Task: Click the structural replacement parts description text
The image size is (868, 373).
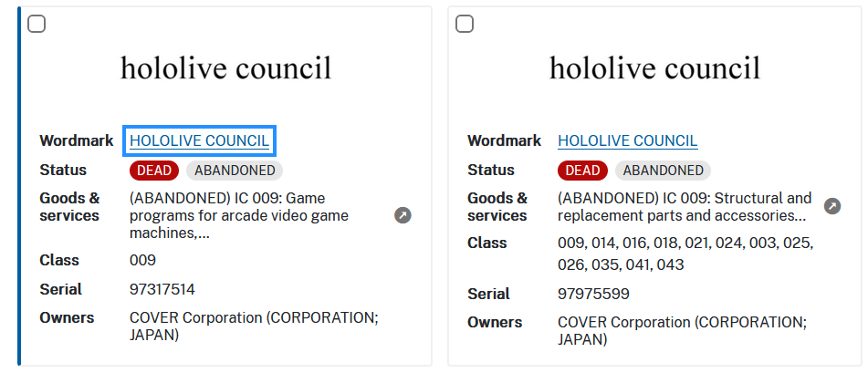Action: [x=684, y=207]
